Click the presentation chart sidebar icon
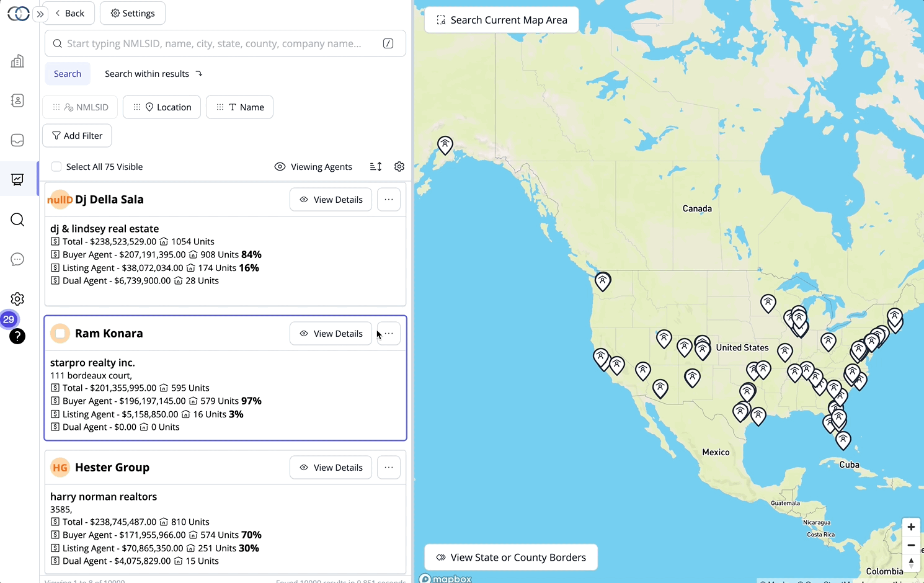 tap(17, 179)
